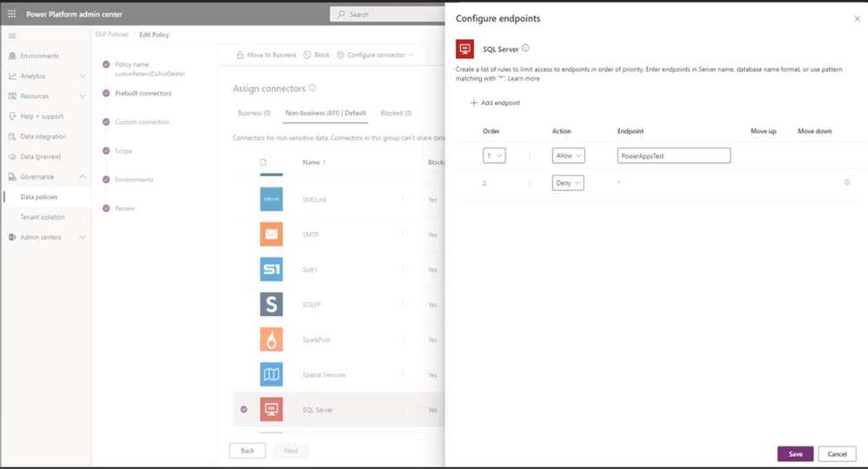The image size is (868, 469).
Task: Click Assign connectors info icon
Action: 312,88
